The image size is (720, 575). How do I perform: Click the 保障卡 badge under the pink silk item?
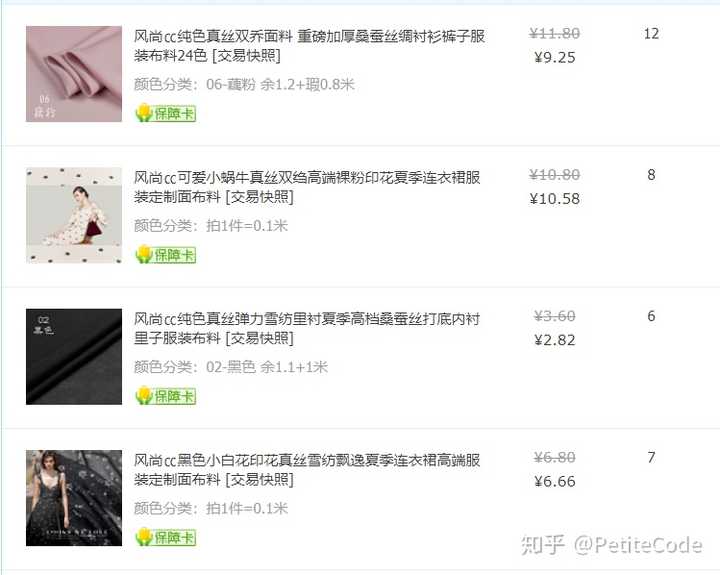(x=166, y=113)
